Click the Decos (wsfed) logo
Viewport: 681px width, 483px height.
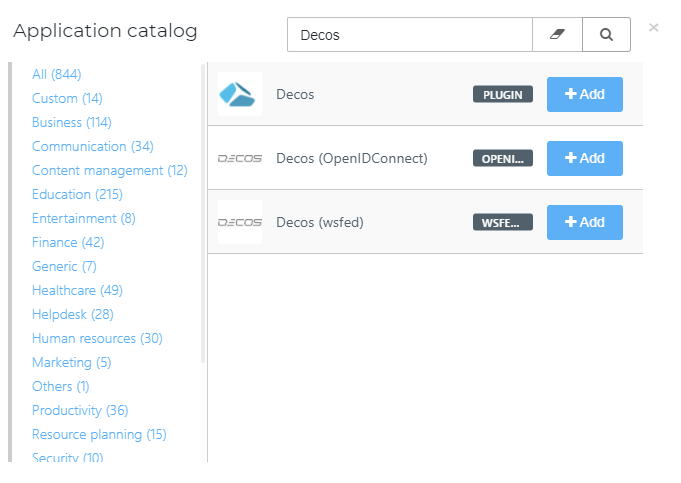pyautogui.click(x=240, y=222)
